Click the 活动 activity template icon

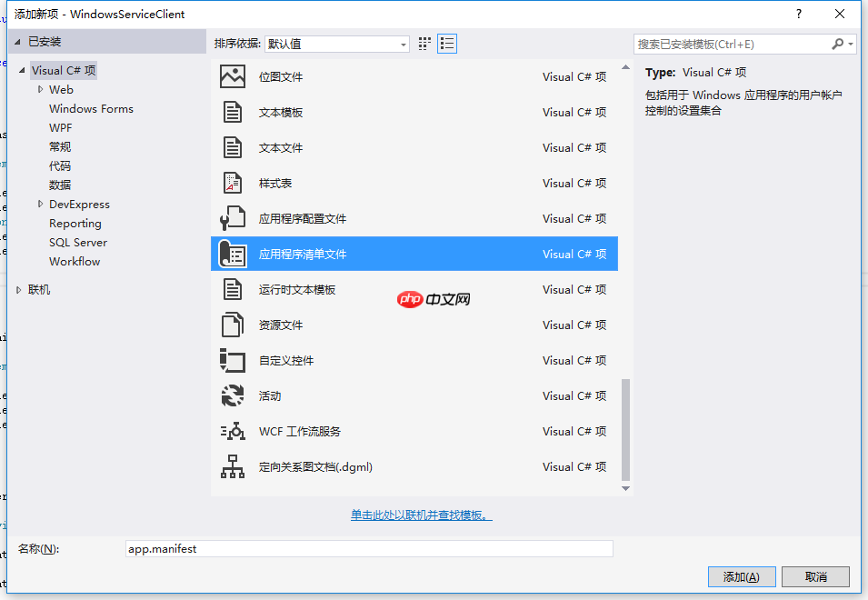click(x=232, y=395)
